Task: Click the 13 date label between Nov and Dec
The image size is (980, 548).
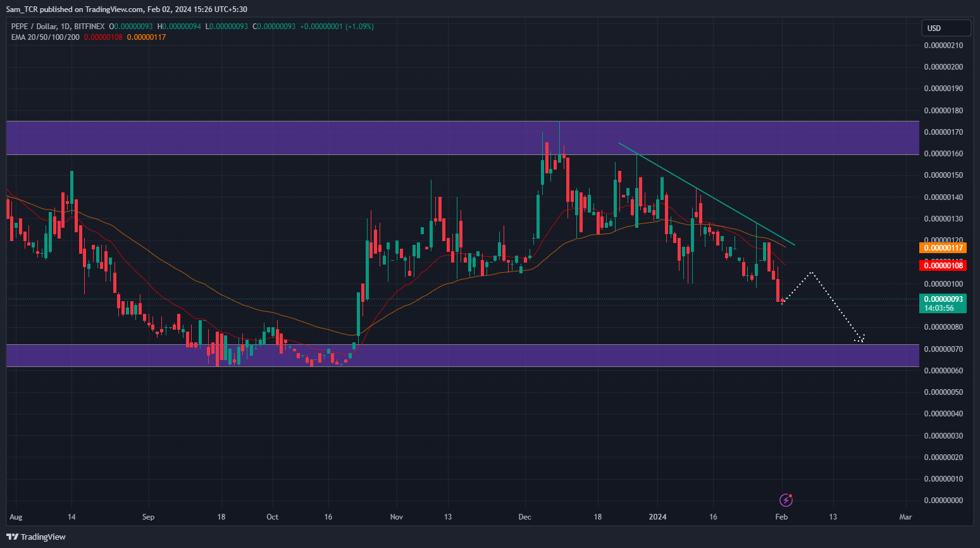Action: (448, 517)
